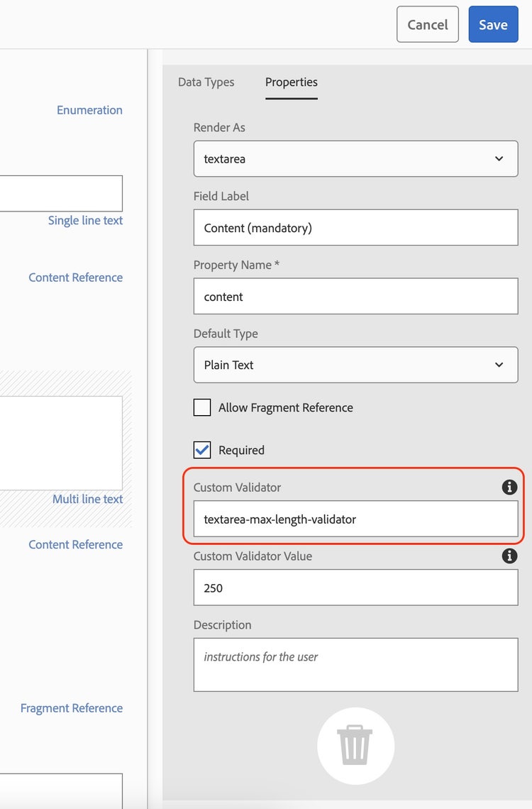Click the Custom Validator Value field
Viewport: 532px width, 809px height.
[355, 588]
